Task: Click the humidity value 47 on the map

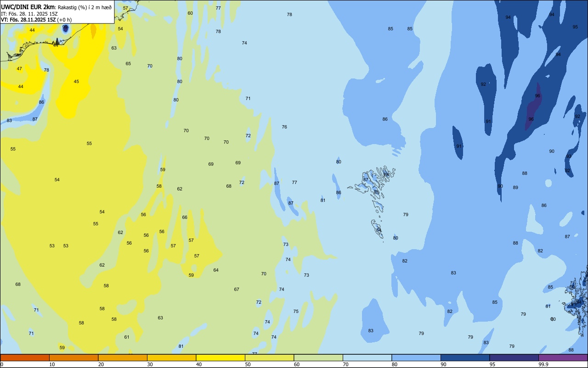Action: 19,69
